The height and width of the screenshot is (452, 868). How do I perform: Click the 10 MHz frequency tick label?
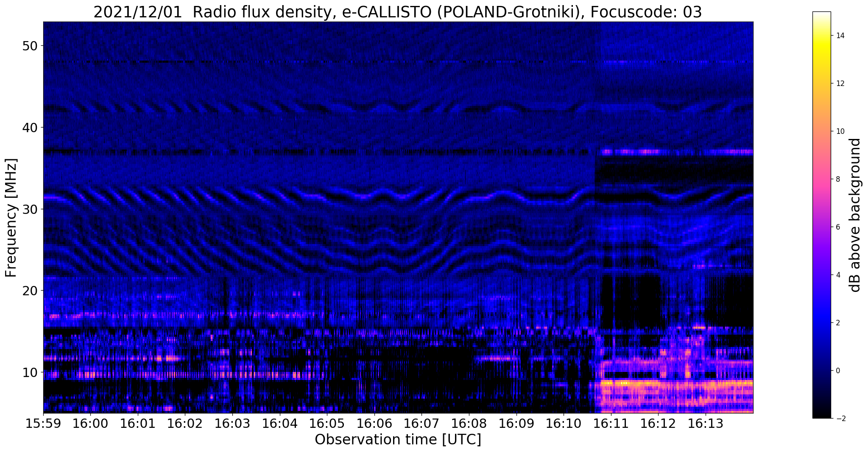click(30, 372)
